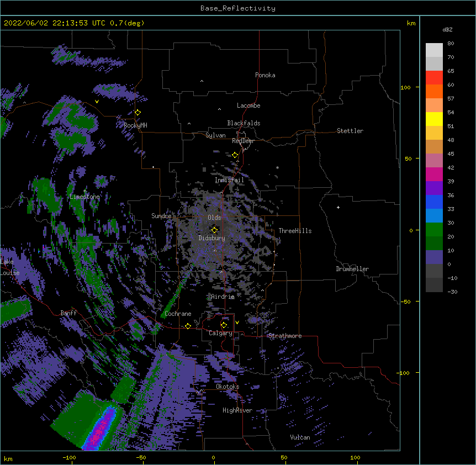The height and width of the screenshot is (465, 476).
Task: Click the Cochrane label
Action: point(178,314)
